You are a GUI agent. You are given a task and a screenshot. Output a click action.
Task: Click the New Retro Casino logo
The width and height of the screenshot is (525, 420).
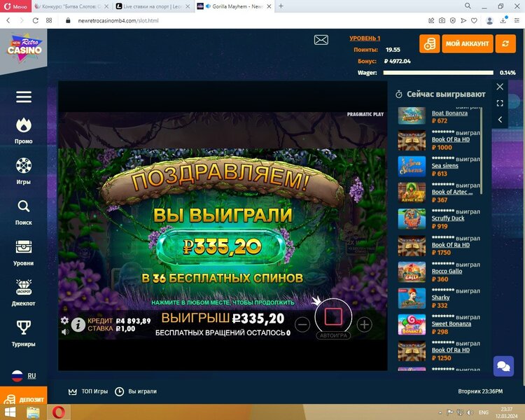point(24,48)
